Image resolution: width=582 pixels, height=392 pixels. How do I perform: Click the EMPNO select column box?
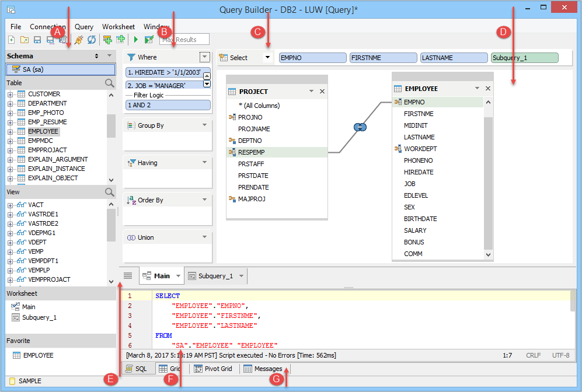click(x=312, y=58)
